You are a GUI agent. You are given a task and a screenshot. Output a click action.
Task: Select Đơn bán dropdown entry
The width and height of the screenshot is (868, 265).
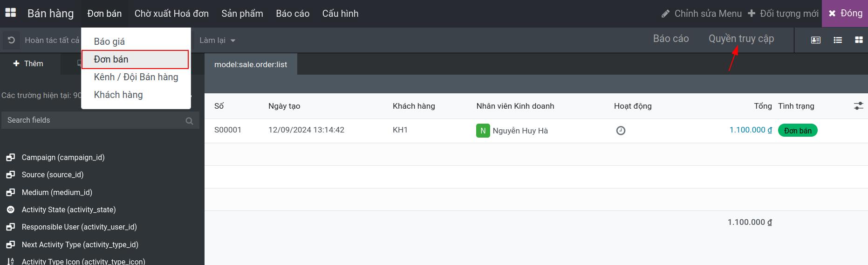pos(135,59)
